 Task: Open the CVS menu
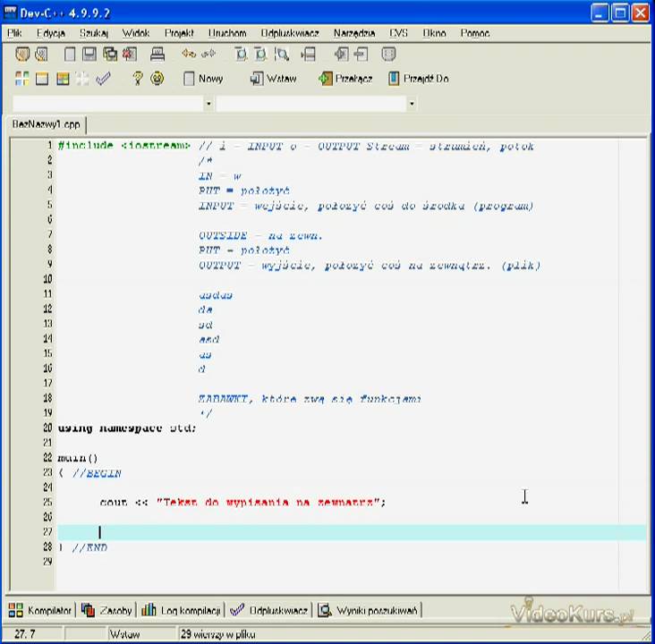tap(398, 33)
